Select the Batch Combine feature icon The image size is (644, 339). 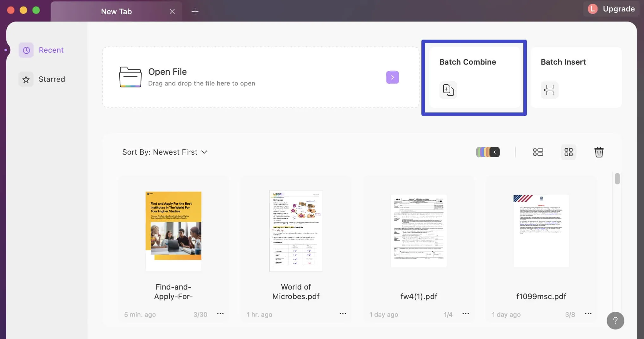(448, 90)
